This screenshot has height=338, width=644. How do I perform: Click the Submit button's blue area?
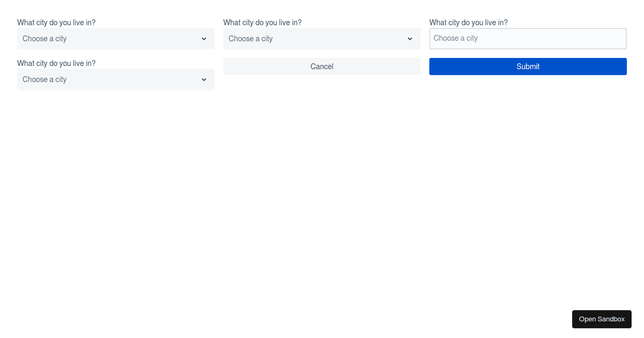[x=528, y=67]
